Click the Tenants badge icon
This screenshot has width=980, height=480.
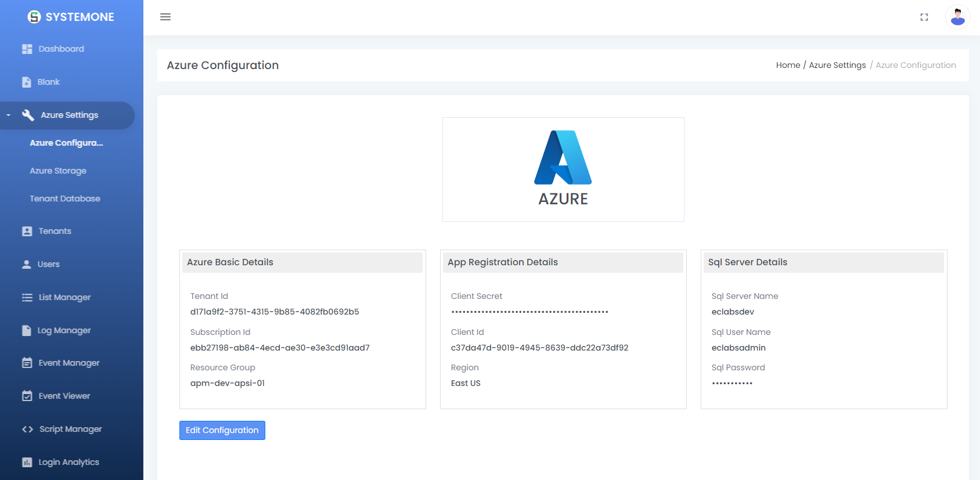click(27, 231)
